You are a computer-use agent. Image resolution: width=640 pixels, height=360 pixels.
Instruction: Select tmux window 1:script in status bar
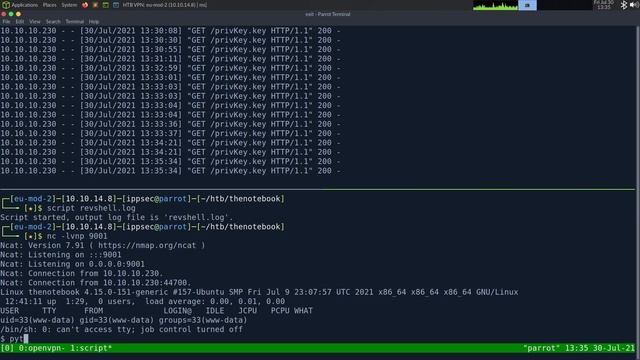coord(91,348)
